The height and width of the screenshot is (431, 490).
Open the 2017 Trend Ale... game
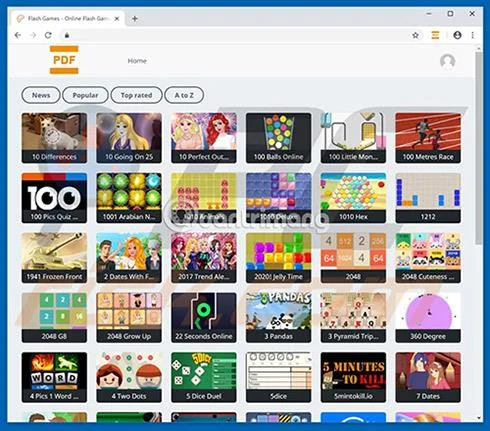tap(204, 258)
